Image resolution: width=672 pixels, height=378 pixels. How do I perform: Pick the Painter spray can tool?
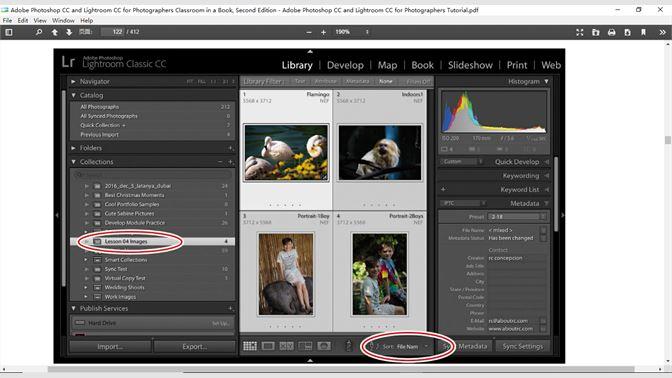pos(348,345)
